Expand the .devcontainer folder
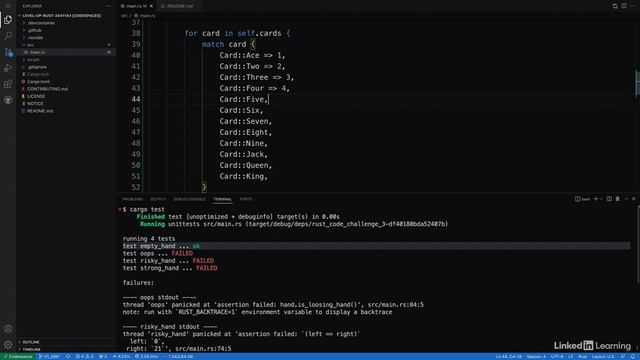This screenshot has height=360, width=640. pos(41,23)
